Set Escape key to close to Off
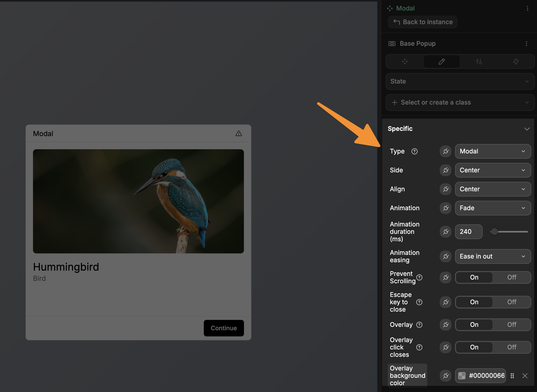Image resolution: width=537 pixels, height=392 pixels. [x=512, y=302]
